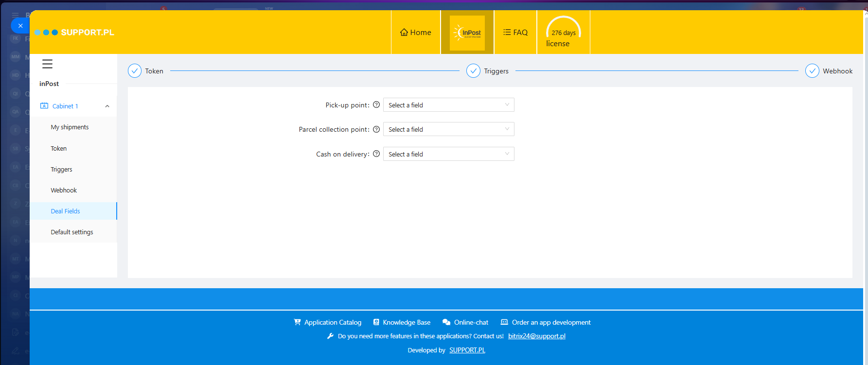Collapse the Cabinet 1 section

click(107, 106)
